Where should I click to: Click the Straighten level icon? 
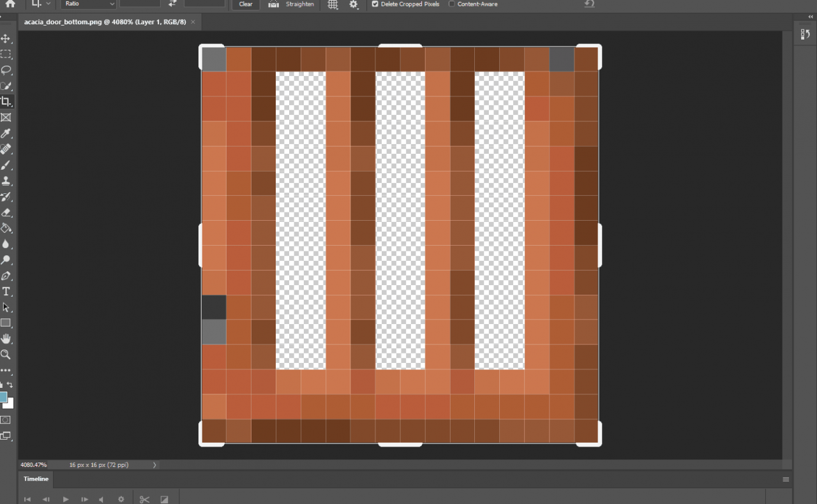click(x=274, y=4)
